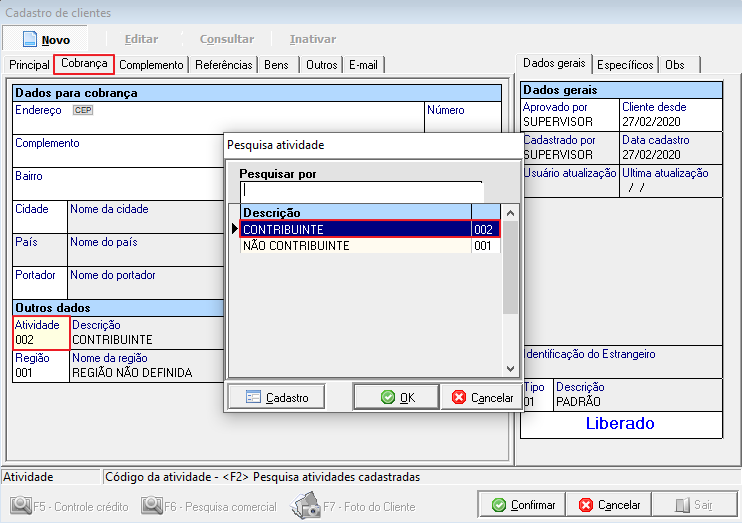This screenshot has width=742, height=523.
Task: Click the Atividade code field
Action: click(40, 340)
